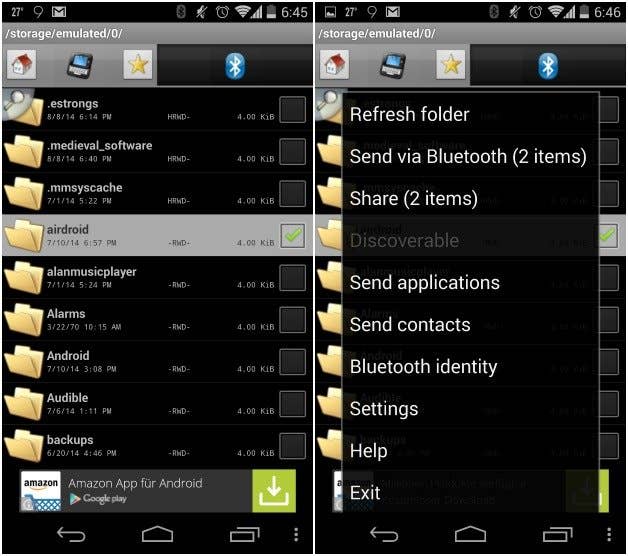The height and width of the screenshot is (556, 628).
Task: Open the .mmsyscache folder icon, left screen
Action: pyautogui.click(x=24, y=193)
